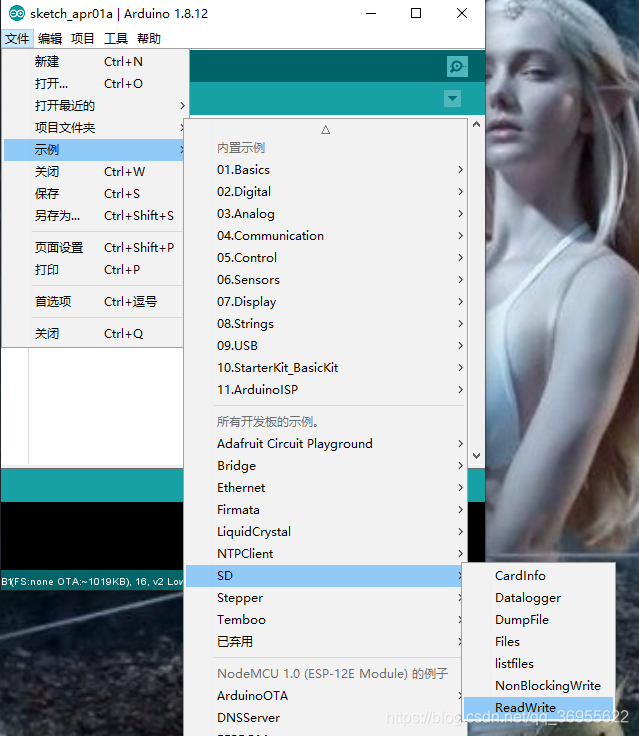Expand Firmata library examples
This screenshot has height=736, width=639.
326,510
